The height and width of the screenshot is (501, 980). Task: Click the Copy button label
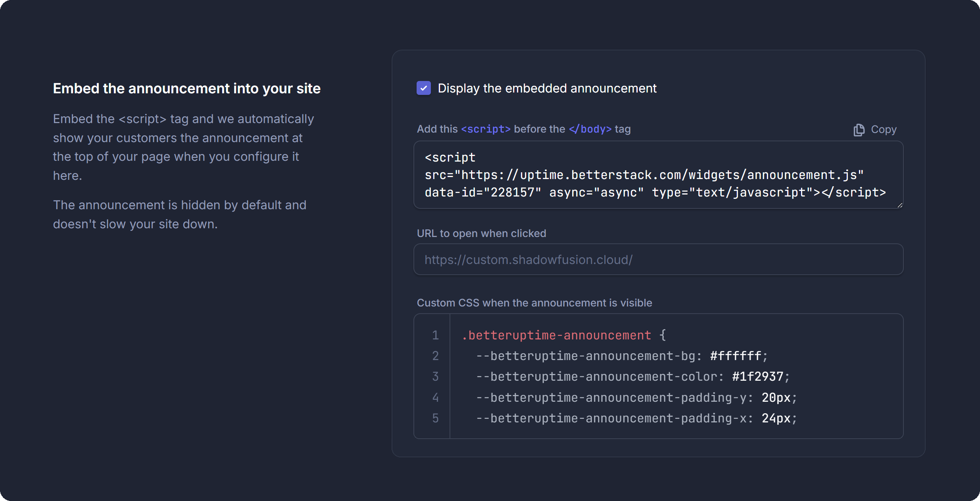pos(884,129)
